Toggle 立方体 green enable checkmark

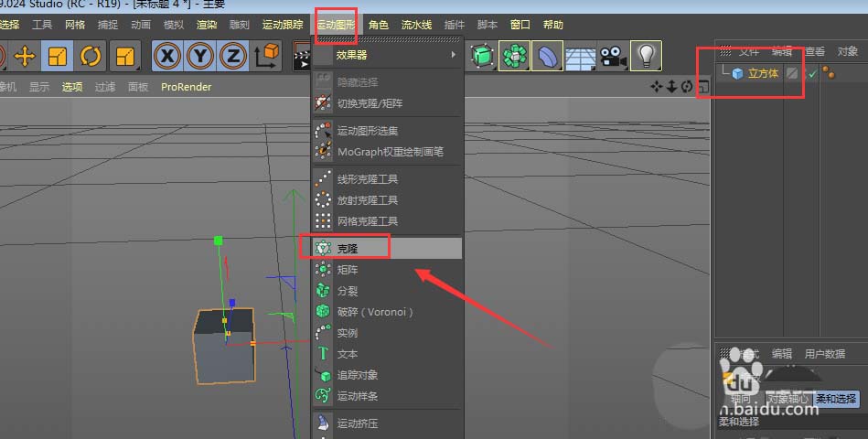click(812, 74)
